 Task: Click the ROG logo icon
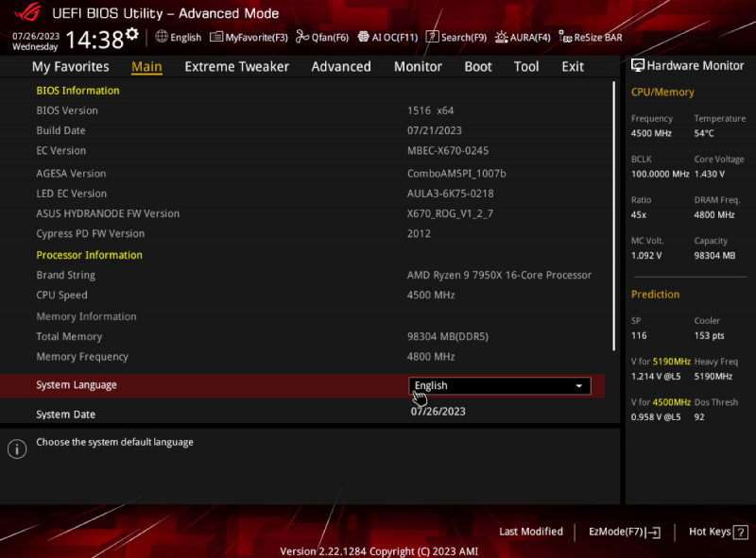pyautogui.click(x=28, y=11)
